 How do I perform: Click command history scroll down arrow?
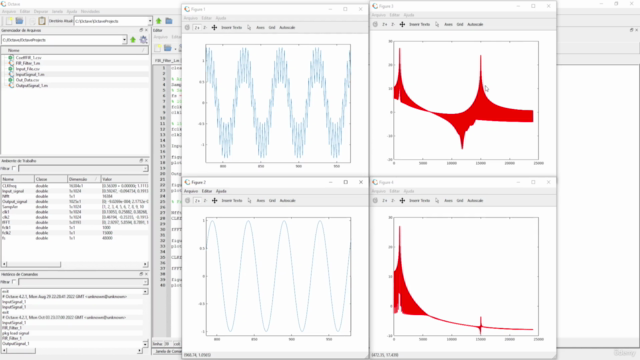[145, 344]
